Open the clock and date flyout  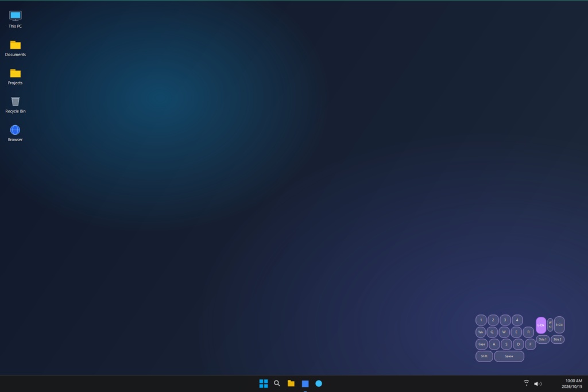tap(572, 383)
